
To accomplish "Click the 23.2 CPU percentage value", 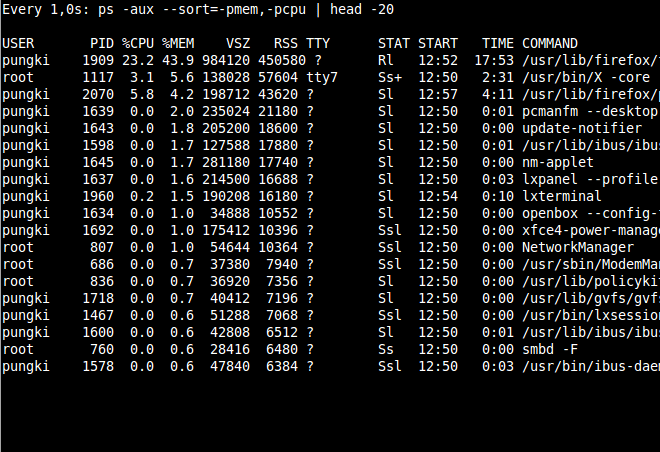I will coord(138,61).
